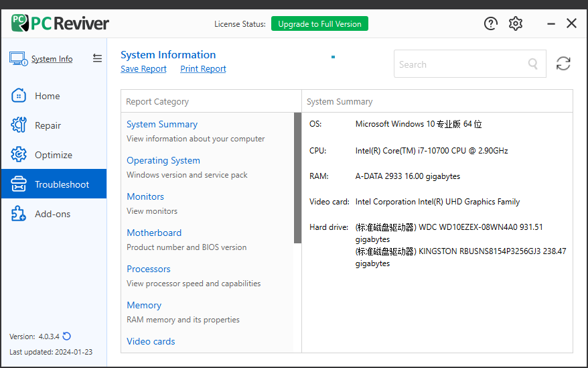Click the Optimize gear icon
The image size is (588, 368).
pyautogui.click(x=19, y=154)
